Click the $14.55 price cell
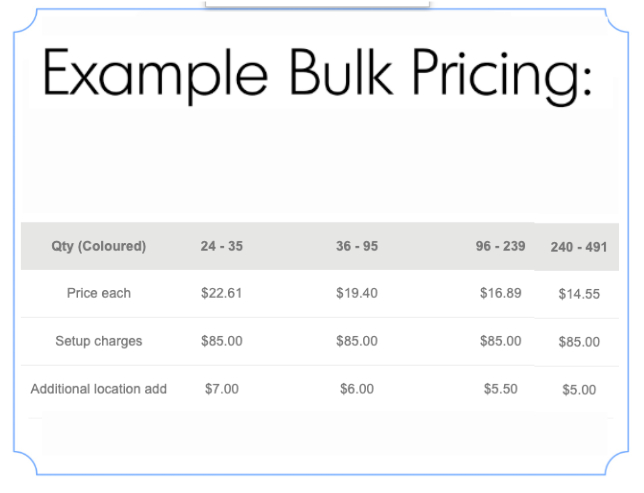 pyautogui.click(x=579, y=294)
